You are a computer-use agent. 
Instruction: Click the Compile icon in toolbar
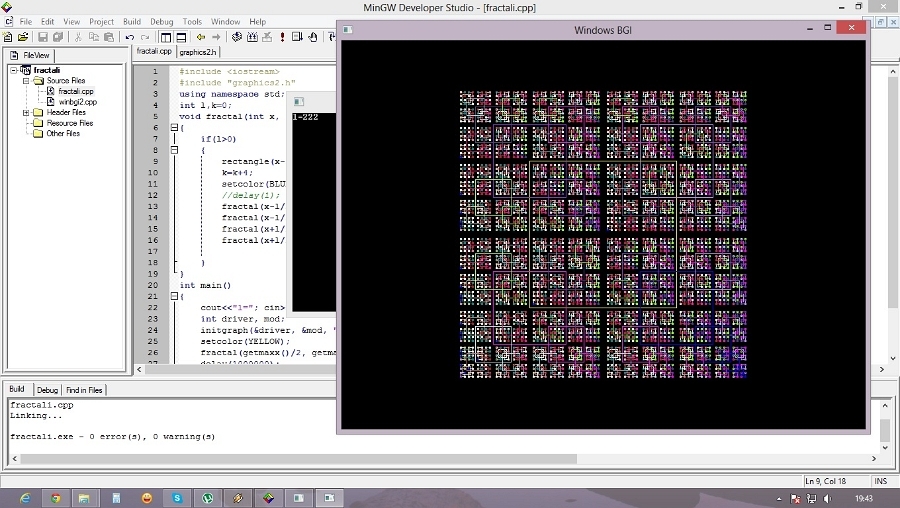tap(236, 37)
